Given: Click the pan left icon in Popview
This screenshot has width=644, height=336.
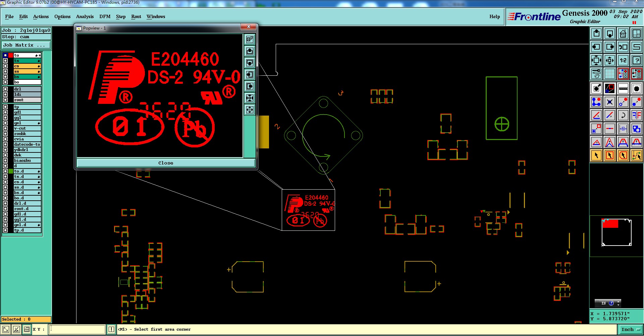Looking at the screenshot, I should coord(250,74).
